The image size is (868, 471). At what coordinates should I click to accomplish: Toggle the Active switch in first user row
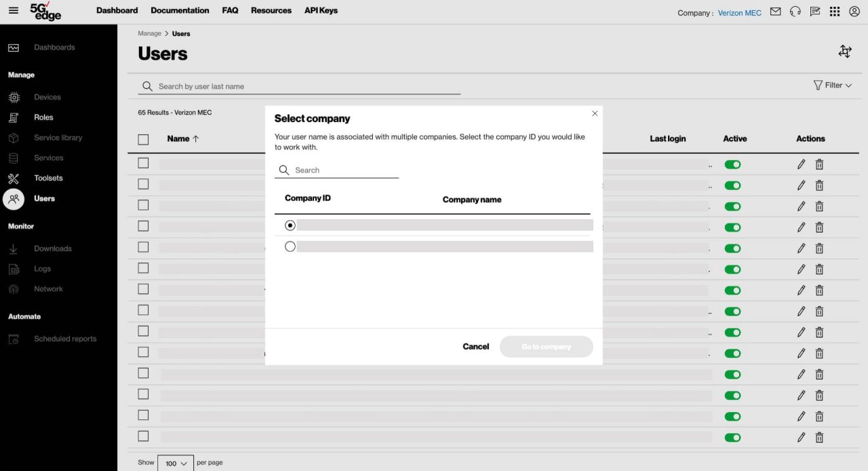[732, 164]
